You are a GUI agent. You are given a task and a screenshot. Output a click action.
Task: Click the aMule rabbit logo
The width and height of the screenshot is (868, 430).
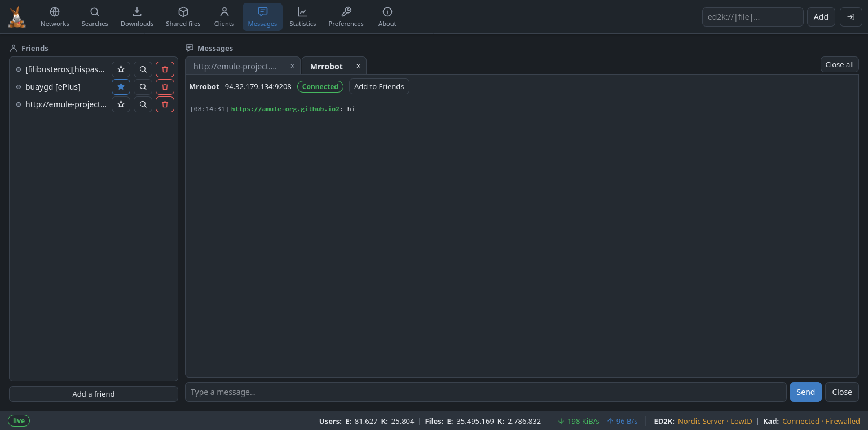(x=17, y=17)
